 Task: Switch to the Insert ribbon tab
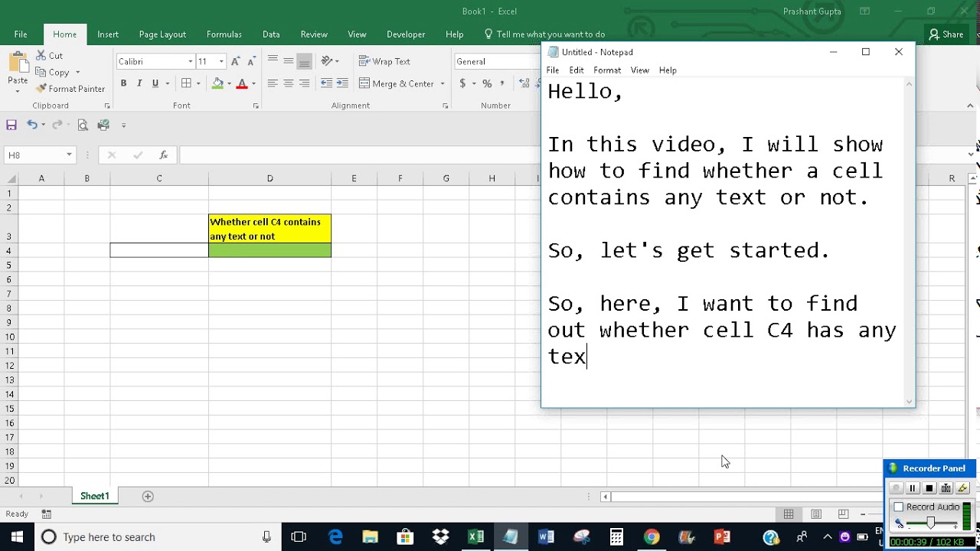(108, 34)
